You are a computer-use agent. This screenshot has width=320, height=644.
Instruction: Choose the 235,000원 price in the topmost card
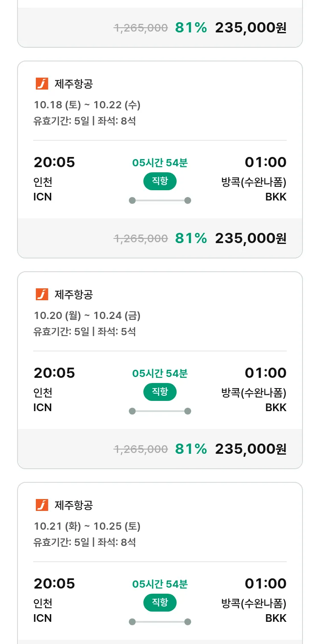[x=250, y=28]
